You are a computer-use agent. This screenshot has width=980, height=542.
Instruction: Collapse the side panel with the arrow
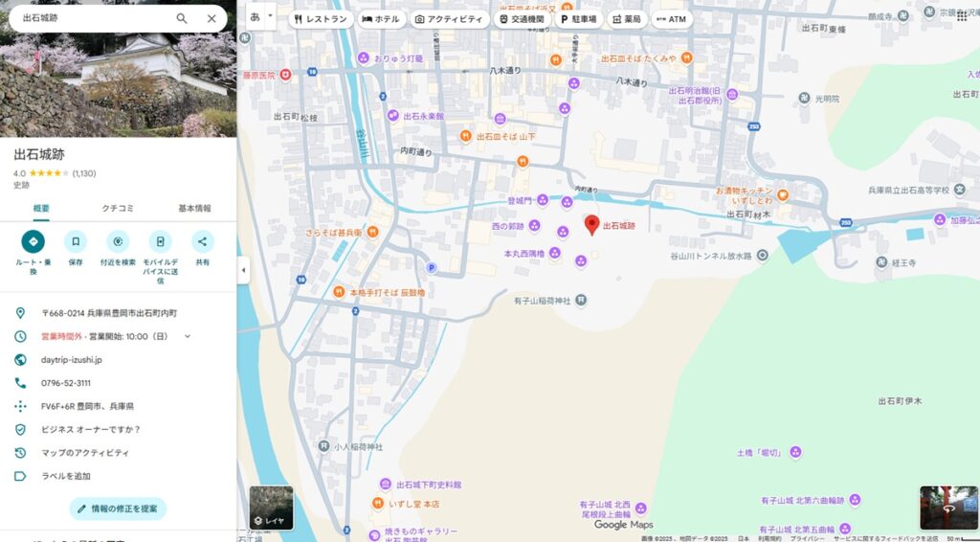(x=243, y=271)
